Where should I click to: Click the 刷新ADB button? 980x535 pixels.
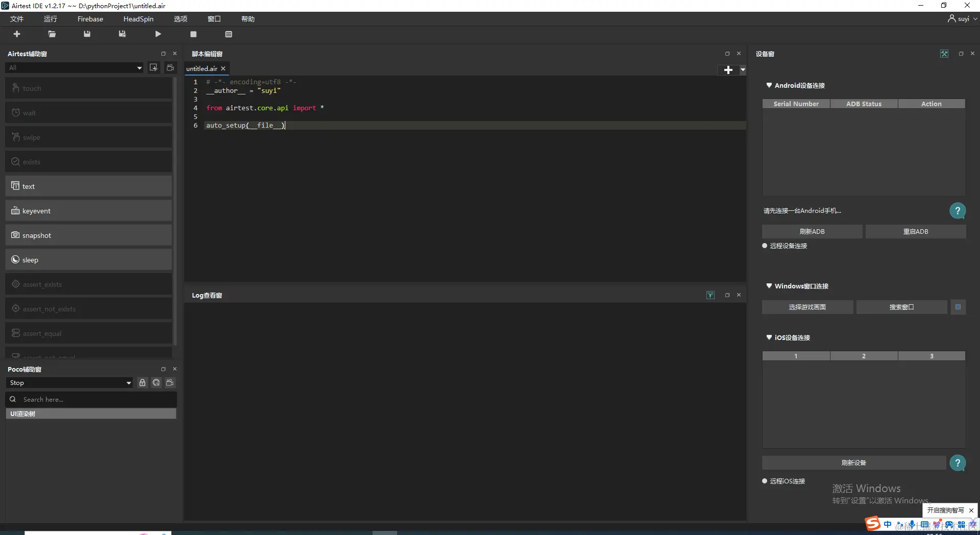point(812,231)
